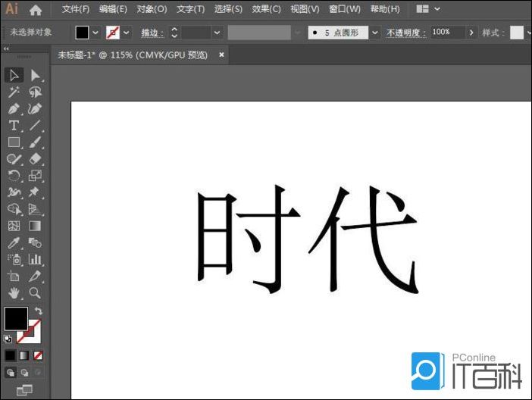Collapse the toolbar with double arrows
532x400 pixels.
coord(6,48)
